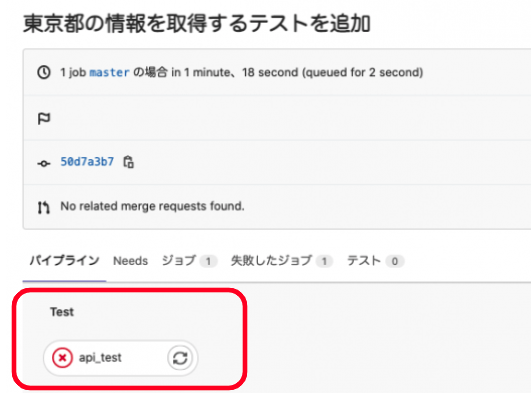Screen dimensions: 531x407
Task: Click the commit node icon
Action: point(44,164)
